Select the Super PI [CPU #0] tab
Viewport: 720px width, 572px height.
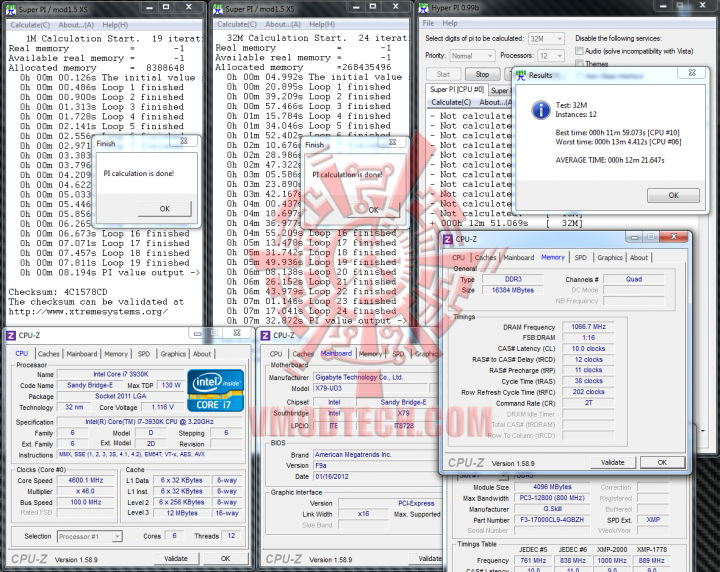[x=456, y=90]
